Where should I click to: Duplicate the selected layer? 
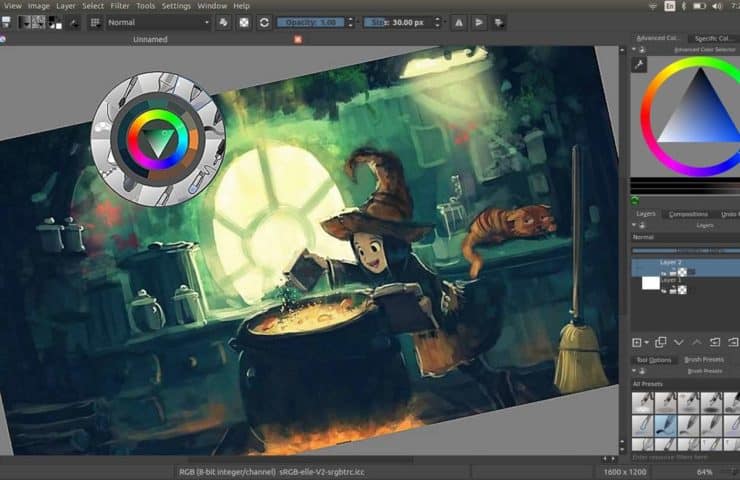click(x=660, y=342)
